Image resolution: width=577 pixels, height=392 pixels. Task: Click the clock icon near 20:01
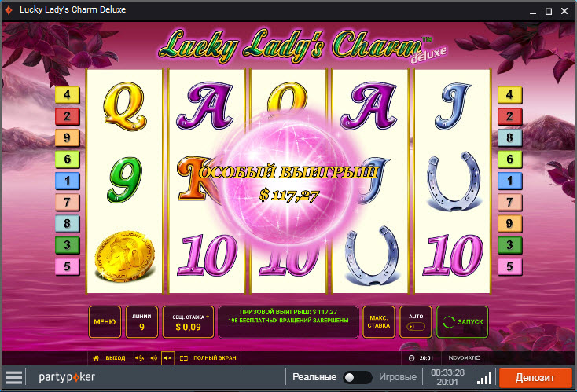click(411, 357)
